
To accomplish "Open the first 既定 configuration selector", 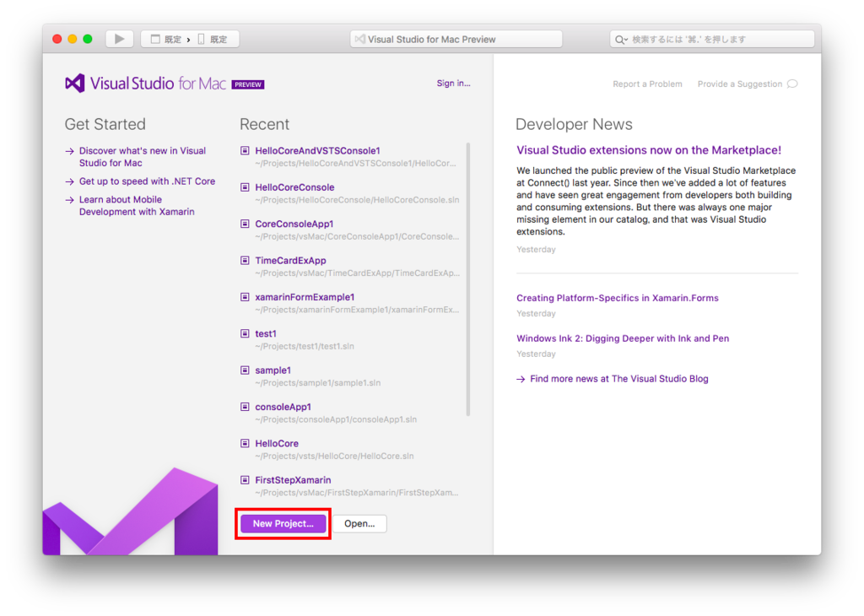I will pos(166,39).
